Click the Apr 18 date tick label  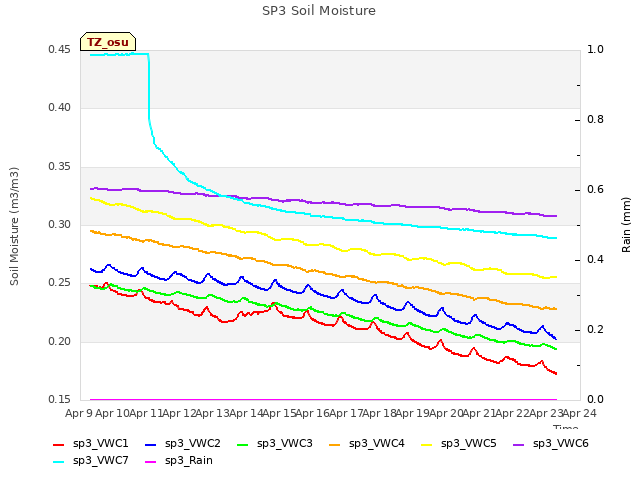pos(379,413)
